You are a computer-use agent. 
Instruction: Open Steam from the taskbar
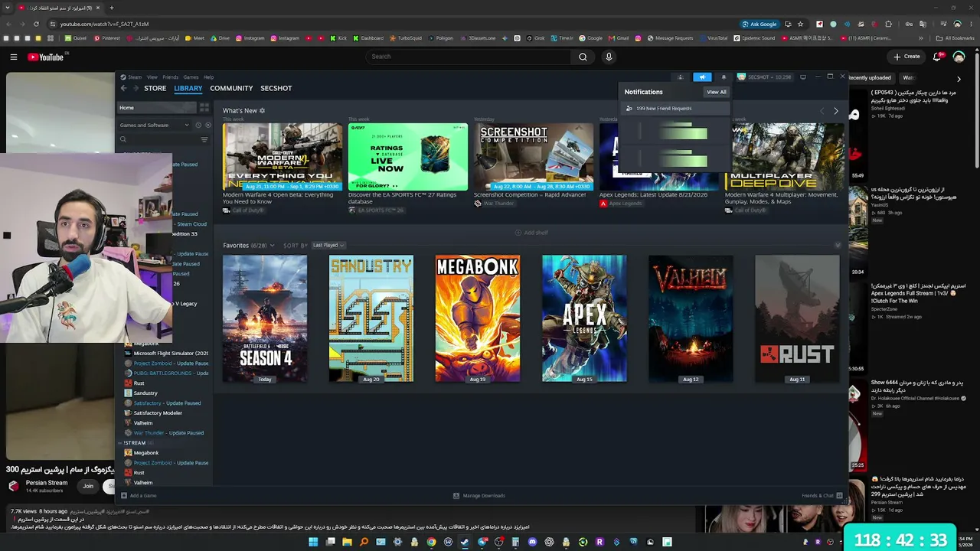465,542
